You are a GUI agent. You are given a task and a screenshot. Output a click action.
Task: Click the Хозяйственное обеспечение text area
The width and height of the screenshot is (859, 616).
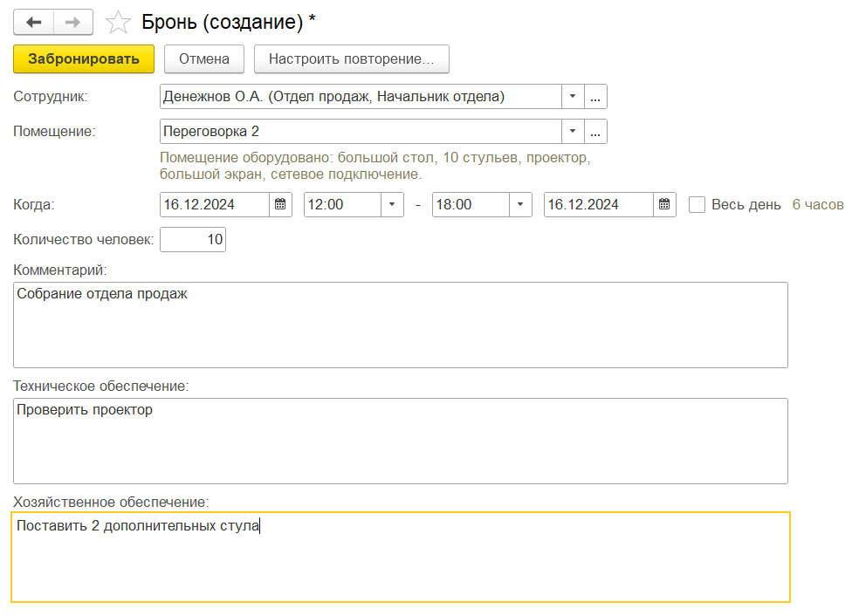pyautogui.click(x=400, y=557)
